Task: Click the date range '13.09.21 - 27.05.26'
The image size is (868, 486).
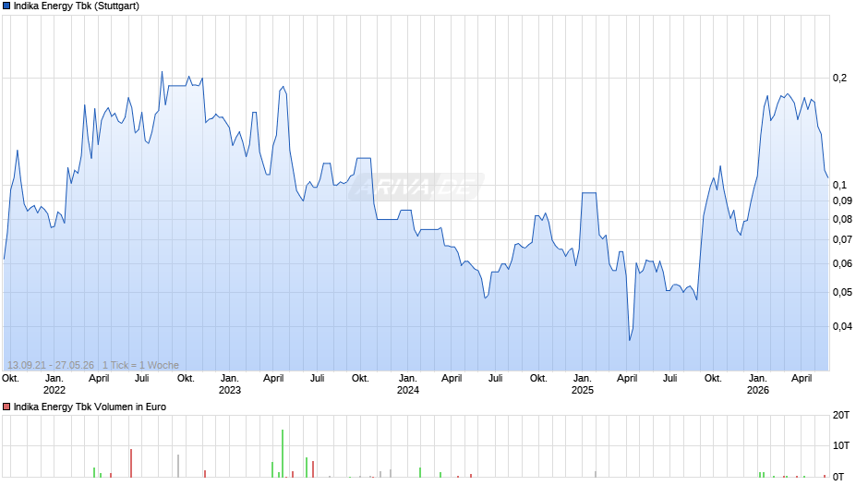Action: tap(51, 365)
